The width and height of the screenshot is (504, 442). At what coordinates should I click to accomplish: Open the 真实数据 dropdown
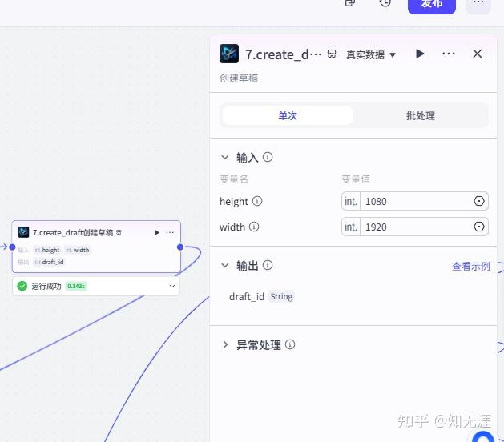tap(371, 54)
